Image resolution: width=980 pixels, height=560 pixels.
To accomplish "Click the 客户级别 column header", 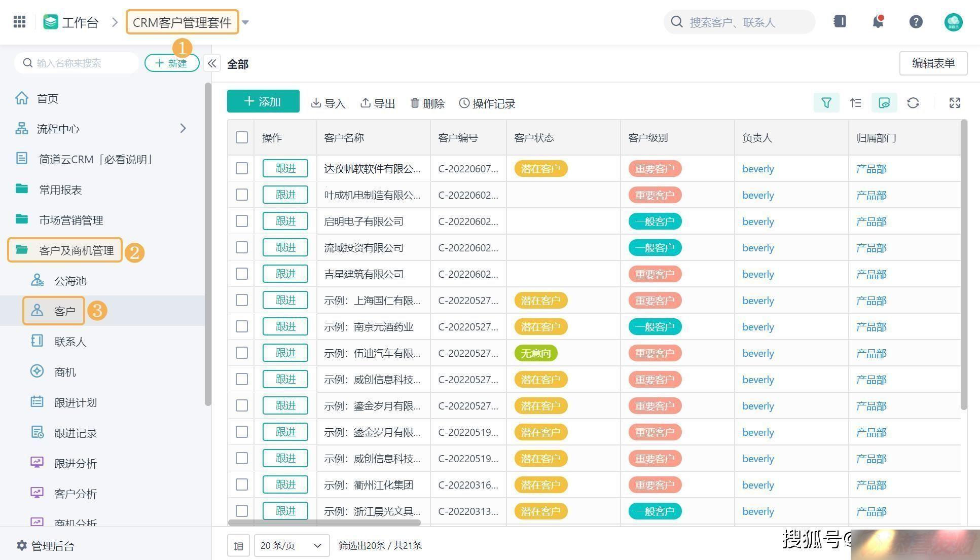I will (677, 137).
